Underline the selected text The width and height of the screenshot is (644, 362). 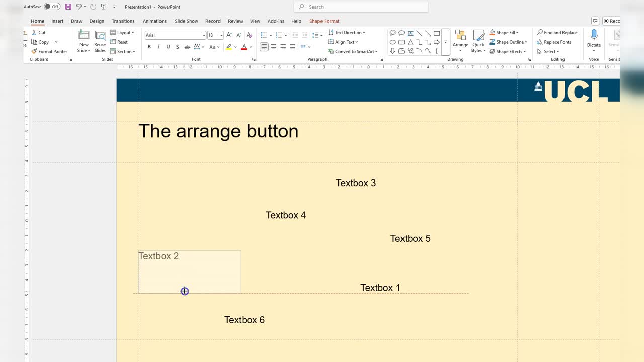pos(168,47)
